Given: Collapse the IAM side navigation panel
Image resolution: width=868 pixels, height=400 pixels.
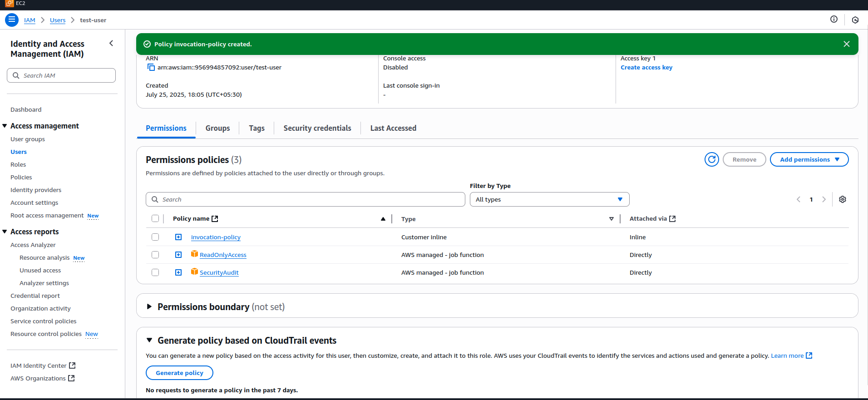Looking at the screenshot, I should coord(111,44).
